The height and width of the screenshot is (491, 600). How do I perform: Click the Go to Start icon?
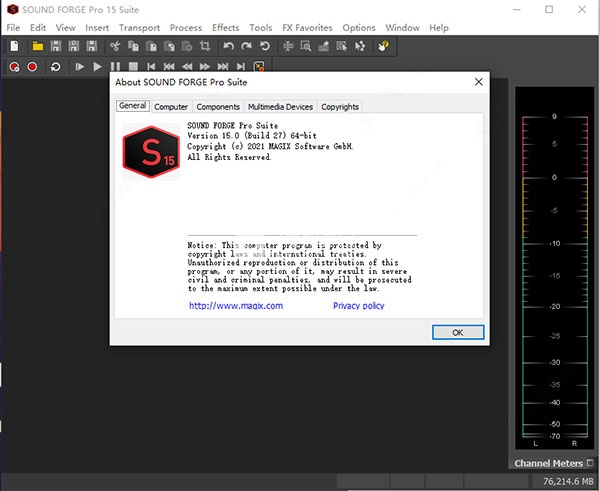pyautogui.click(x=151, y=67)
